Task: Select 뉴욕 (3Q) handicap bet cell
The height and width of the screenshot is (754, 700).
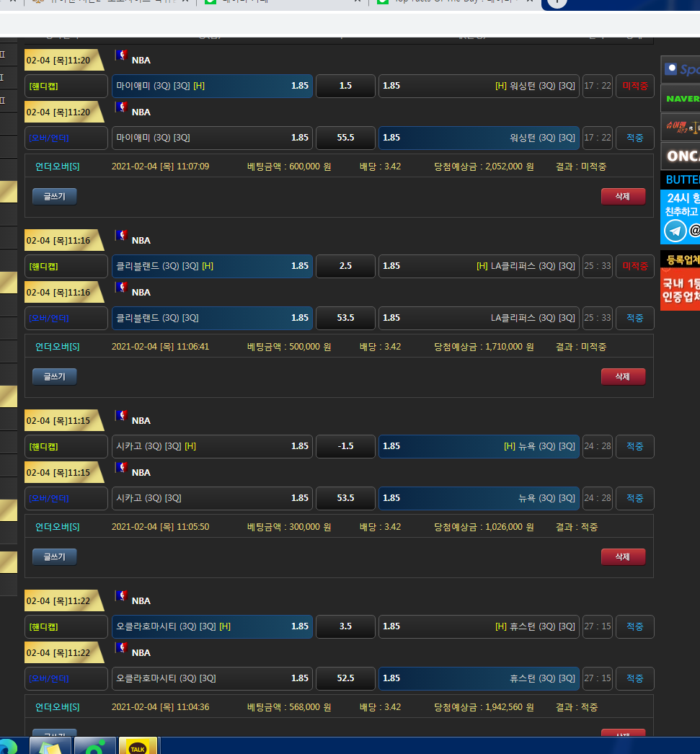Action: pyautogui.click(x=479, y=446)
